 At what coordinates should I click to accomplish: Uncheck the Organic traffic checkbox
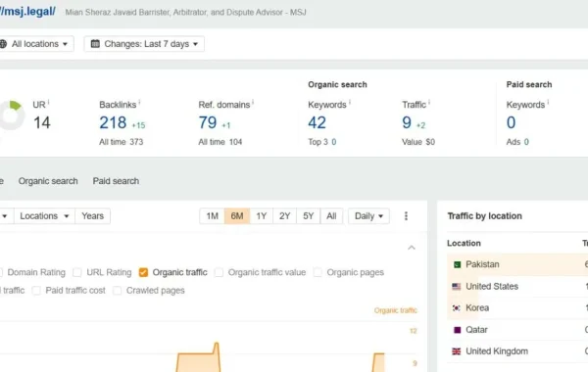[143, 272]
